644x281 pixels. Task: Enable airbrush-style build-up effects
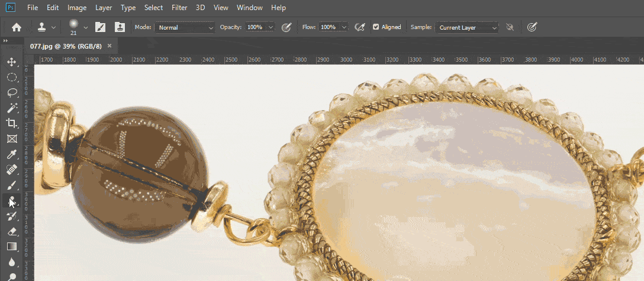[360, 27]
